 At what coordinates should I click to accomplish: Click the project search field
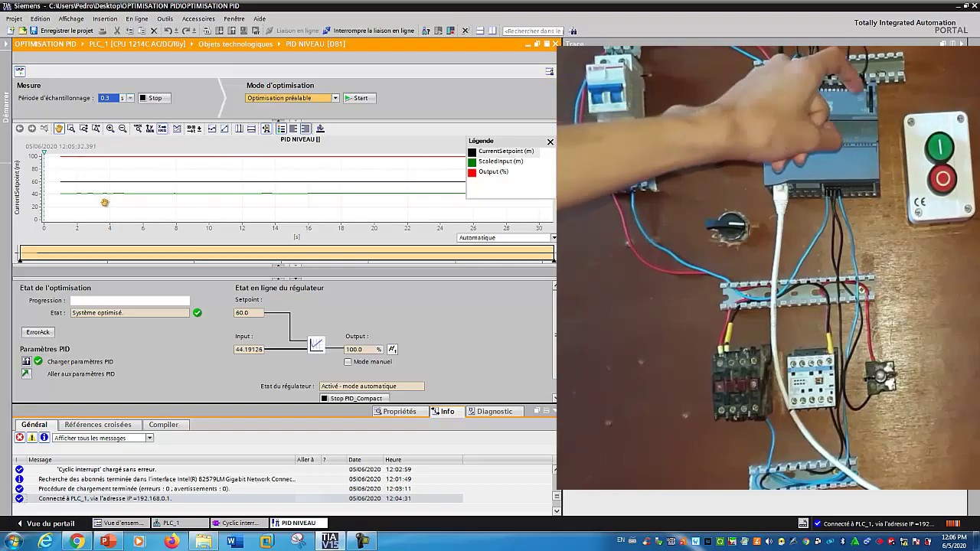[533, 31]
